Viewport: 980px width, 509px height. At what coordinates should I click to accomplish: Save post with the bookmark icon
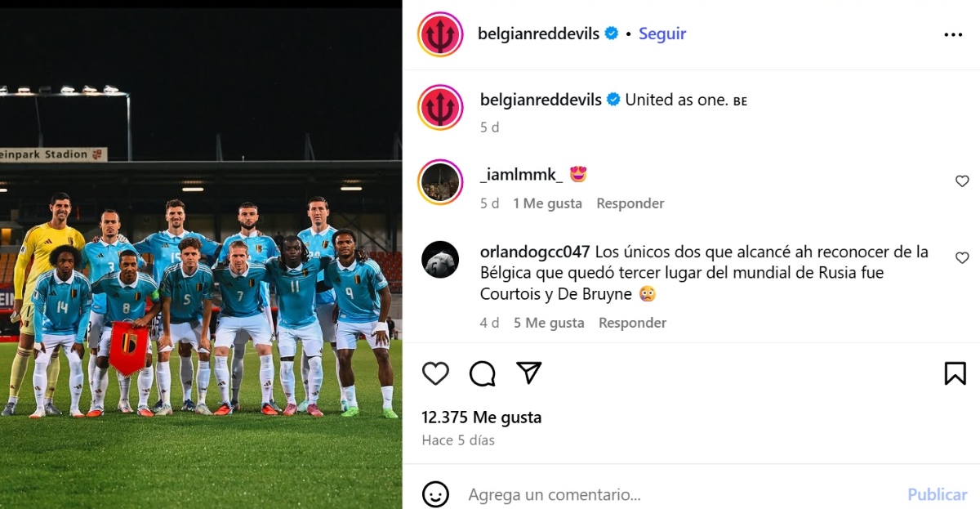pos(955,373)
